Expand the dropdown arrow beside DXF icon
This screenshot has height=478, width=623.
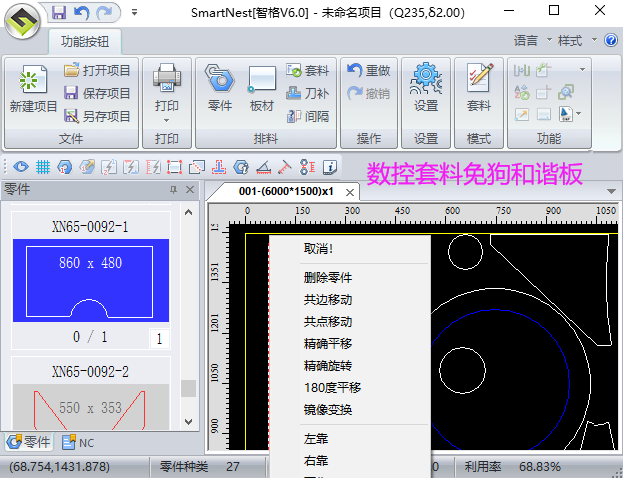coord(578,114)
